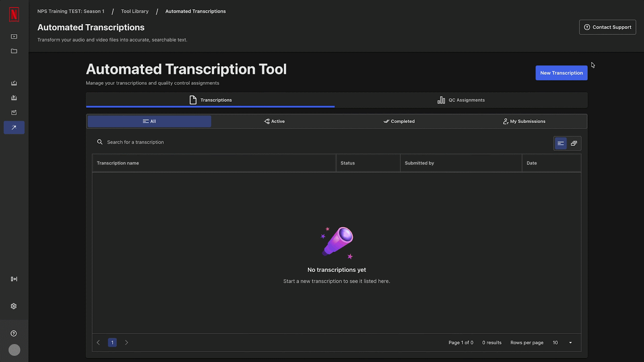Click the New Transcription button

click(561, 73)
